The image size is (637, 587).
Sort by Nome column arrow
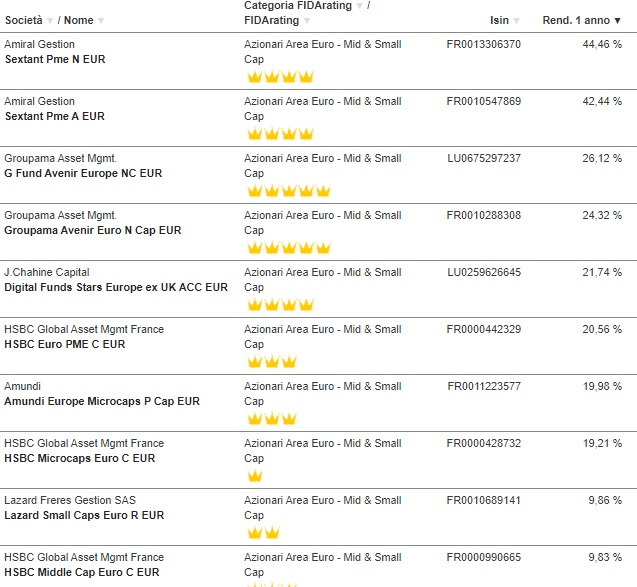(101, 21)
